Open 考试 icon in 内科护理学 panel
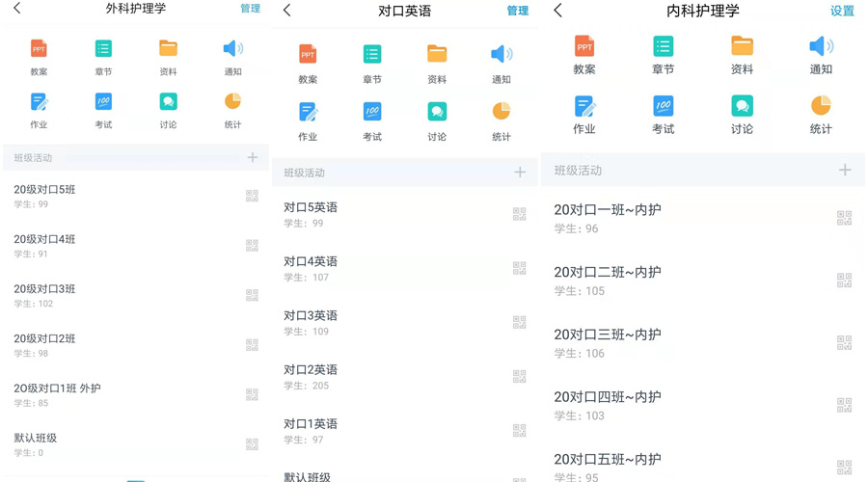The height and width of the screenshot is (482, 868). [663, 106]
